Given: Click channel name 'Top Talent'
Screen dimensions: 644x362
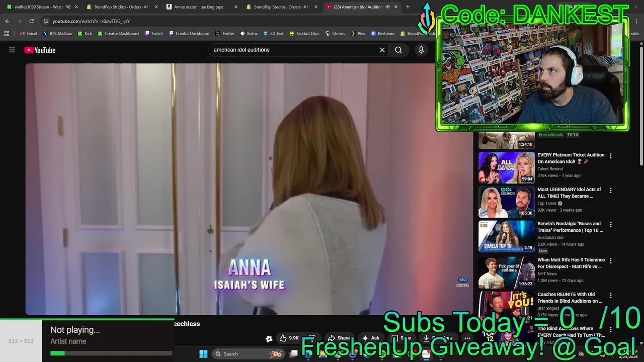Looking at the screenshot, I should [x=547, y=203].
